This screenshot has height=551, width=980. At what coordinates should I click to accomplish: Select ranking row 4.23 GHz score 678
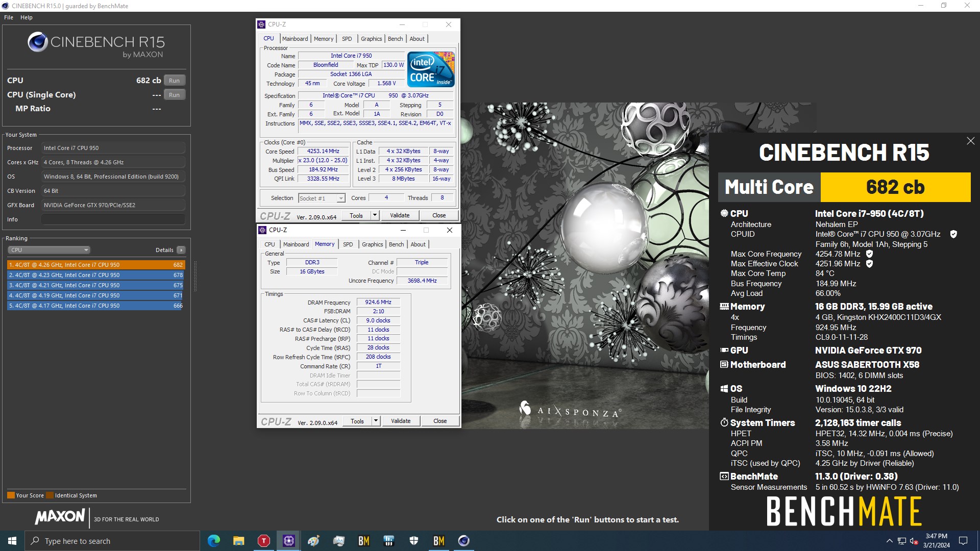(96, 275)
